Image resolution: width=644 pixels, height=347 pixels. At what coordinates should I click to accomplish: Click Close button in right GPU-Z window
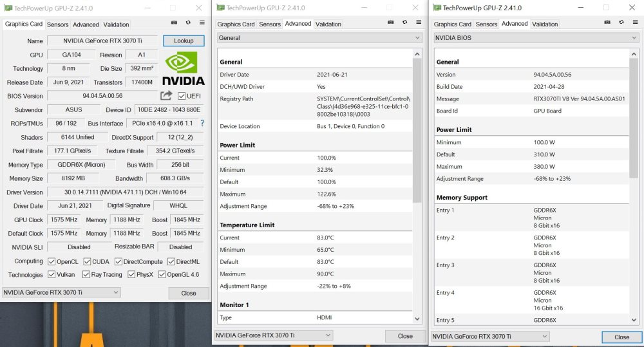pyautogui.click(x=622, y=337)
